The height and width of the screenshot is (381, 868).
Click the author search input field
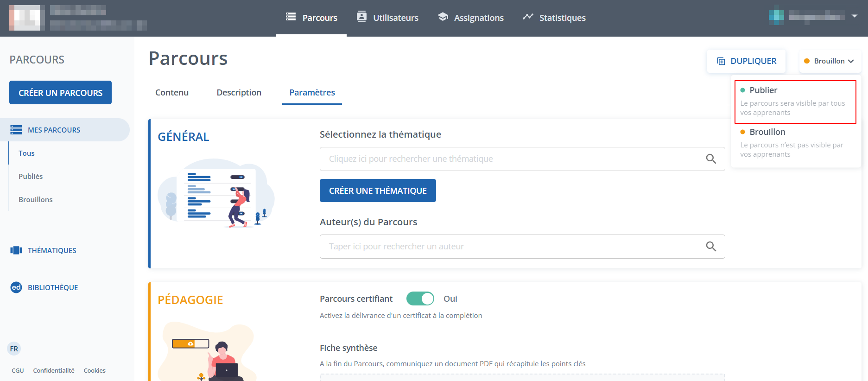point(510,247)
